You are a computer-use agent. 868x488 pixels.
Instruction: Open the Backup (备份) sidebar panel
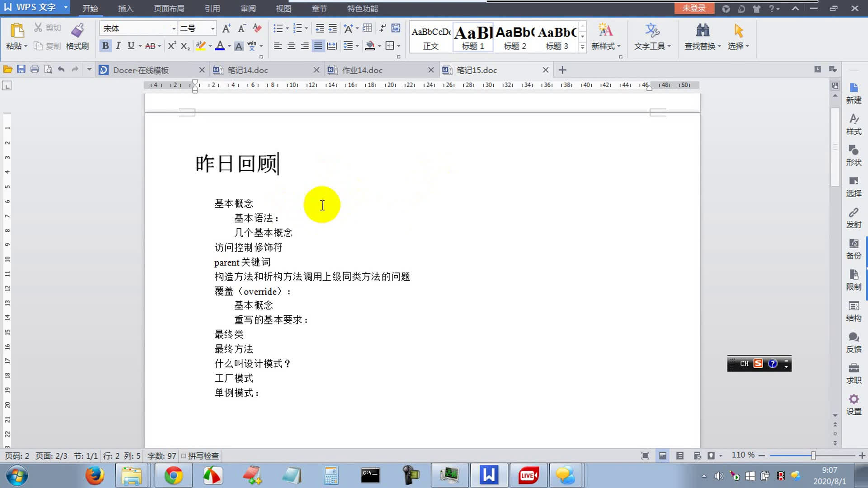(854, 249)
